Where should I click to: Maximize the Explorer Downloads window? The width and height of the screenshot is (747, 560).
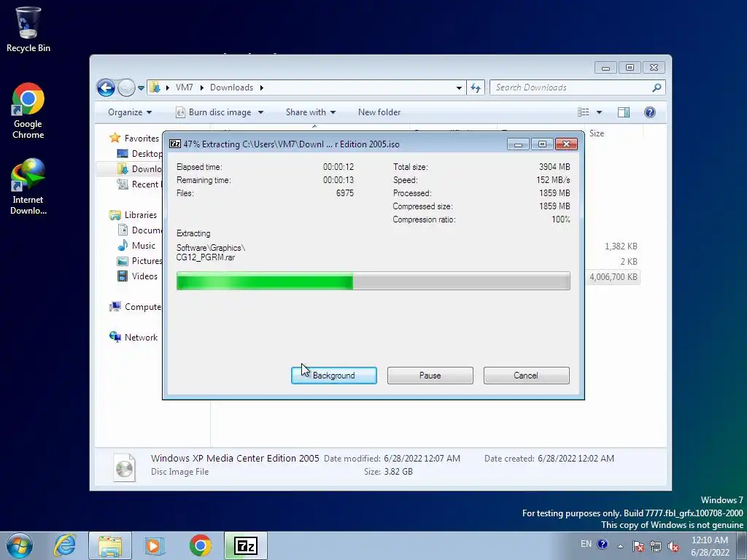pos(630,68)
